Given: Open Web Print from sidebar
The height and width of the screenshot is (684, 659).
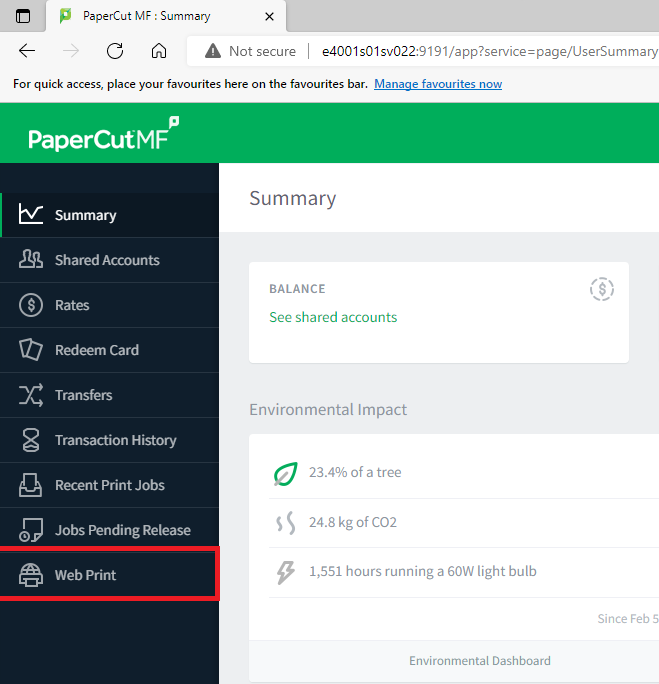Looking at the screenshot, I should click(x=108, y=575).
